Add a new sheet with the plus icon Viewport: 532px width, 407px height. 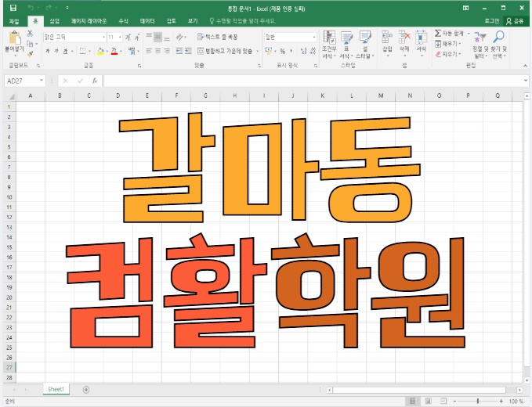pyautogui.click(x=86, y=390)
